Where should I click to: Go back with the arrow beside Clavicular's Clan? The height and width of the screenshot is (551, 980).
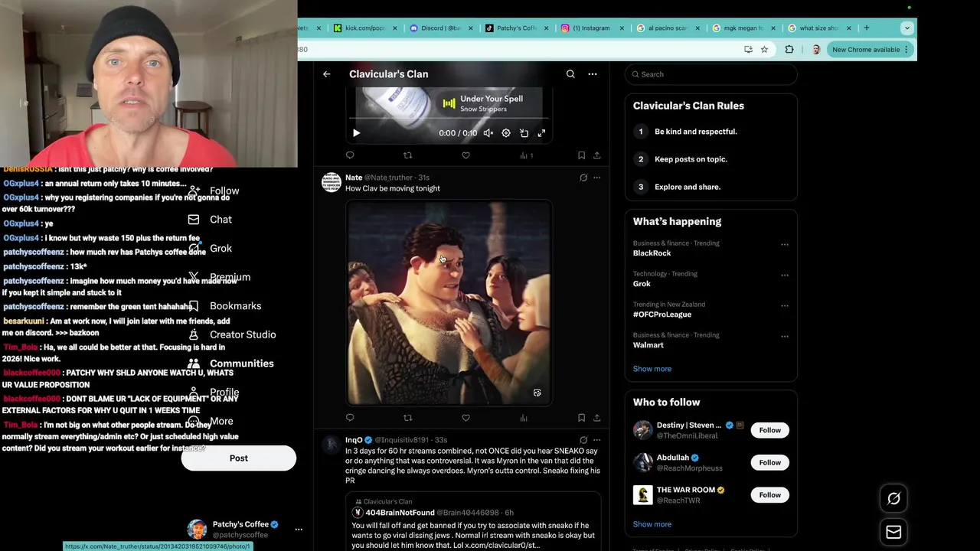(x=327, y=74)
